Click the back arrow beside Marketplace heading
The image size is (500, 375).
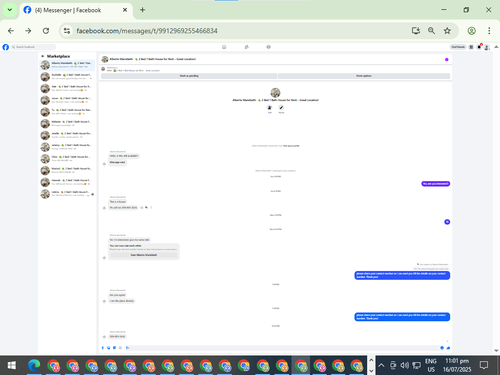coord(43,56)
